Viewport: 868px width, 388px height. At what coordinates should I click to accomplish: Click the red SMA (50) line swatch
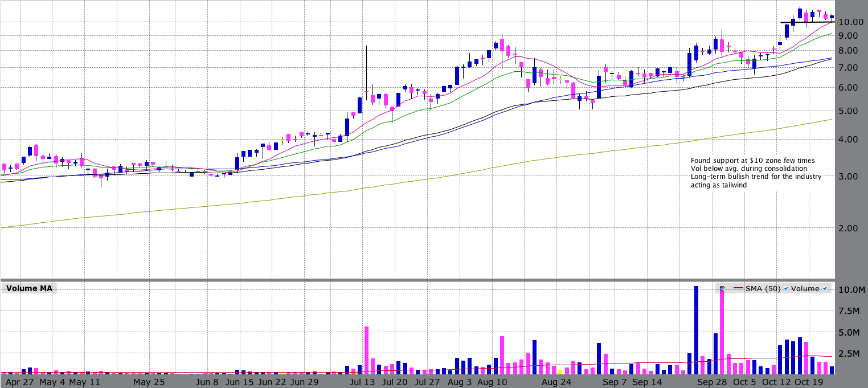point(738,289)
